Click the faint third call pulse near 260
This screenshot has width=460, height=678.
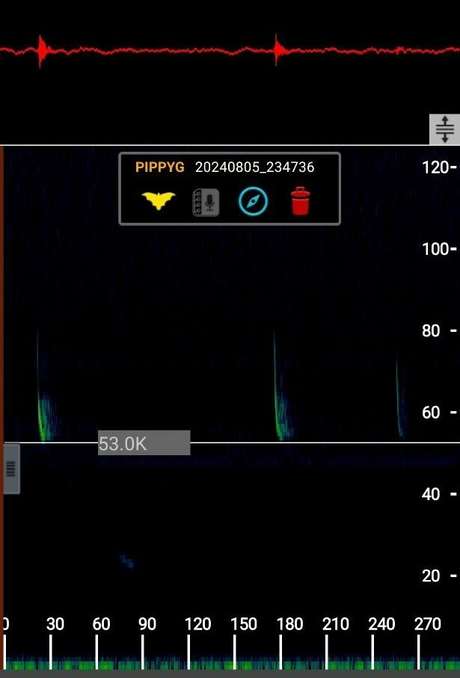coord(400,398)
